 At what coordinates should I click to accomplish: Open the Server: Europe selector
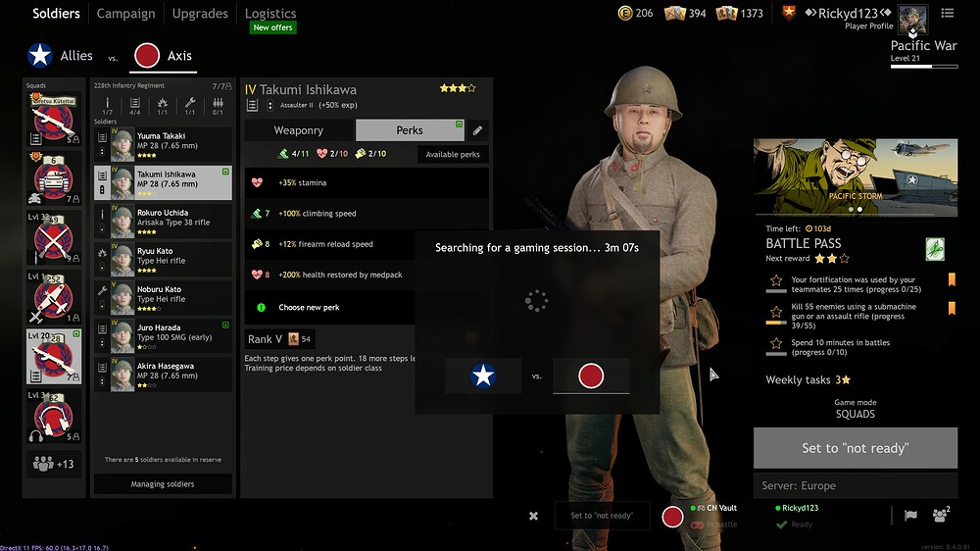point(855,485)
